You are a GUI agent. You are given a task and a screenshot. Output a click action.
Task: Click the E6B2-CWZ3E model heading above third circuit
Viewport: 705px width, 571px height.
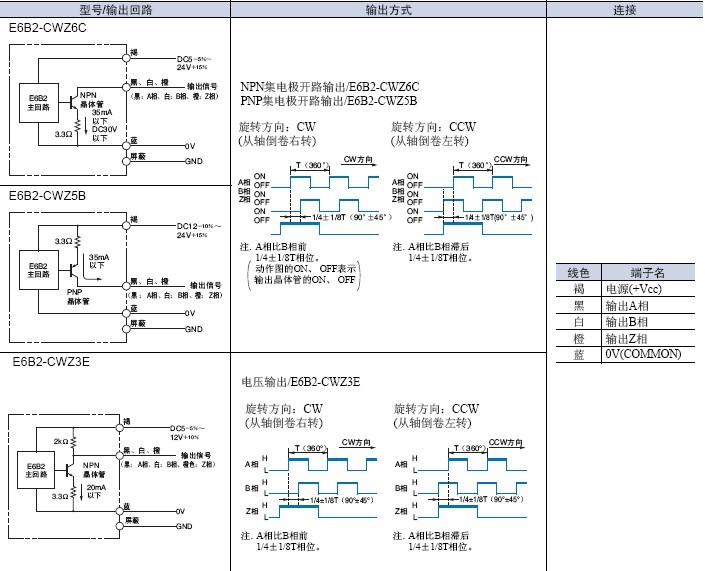pos(51,361)
